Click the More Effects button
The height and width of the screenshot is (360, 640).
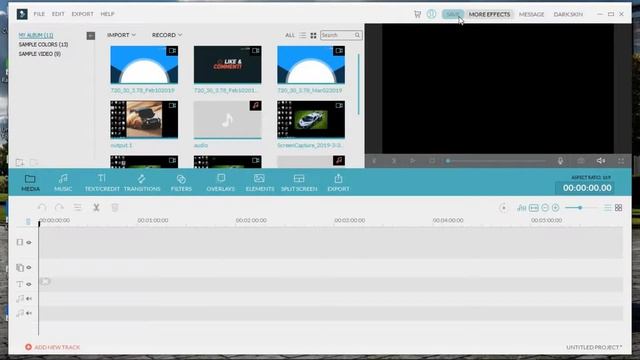(x=489, y=14)
